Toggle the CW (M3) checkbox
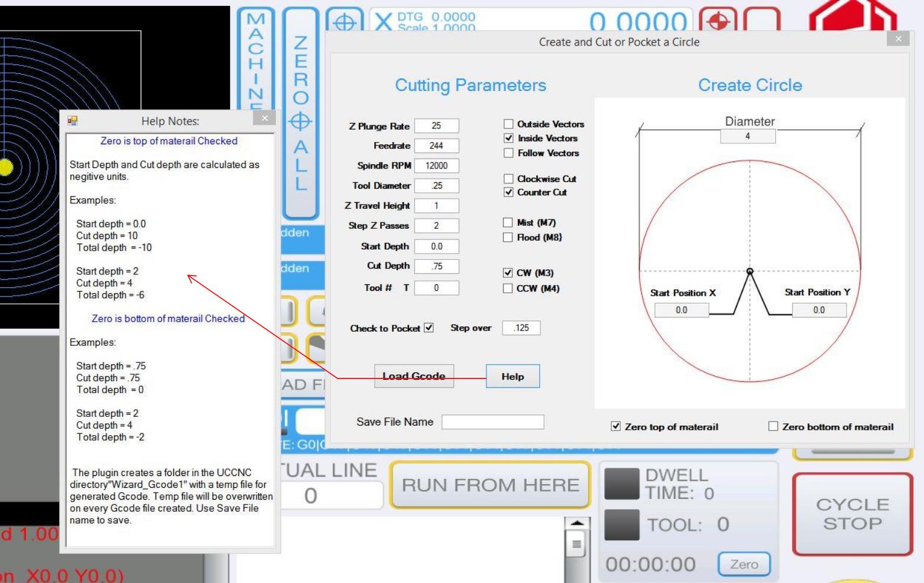924x583 pixels. [508, 273]
